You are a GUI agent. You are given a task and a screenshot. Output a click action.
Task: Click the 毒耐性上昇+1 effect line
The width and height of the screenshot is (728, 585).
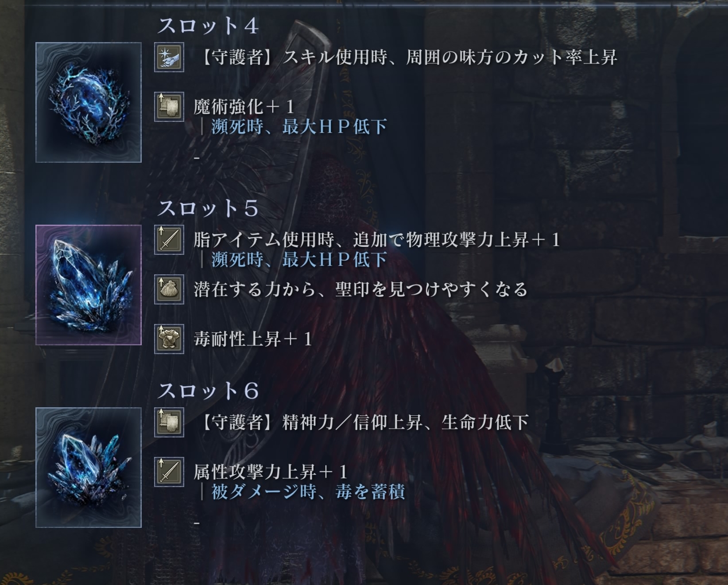tap(253, 339)
